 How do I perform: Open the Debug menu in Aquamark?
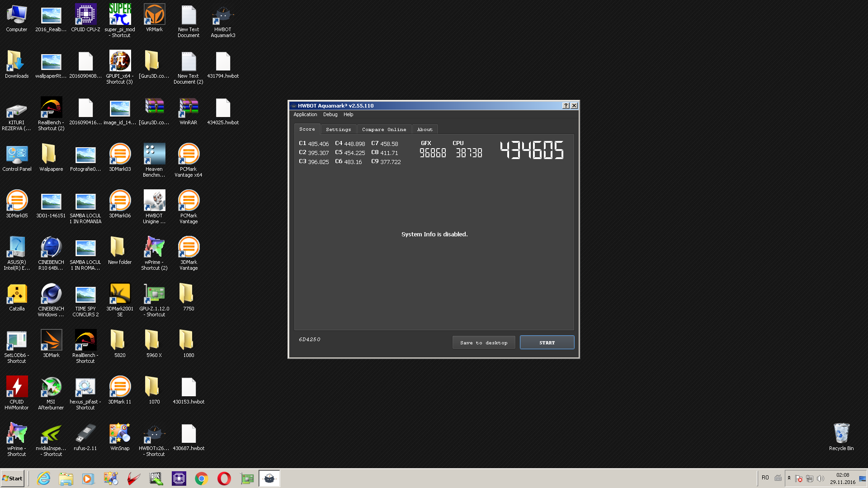tap(330, 114)
